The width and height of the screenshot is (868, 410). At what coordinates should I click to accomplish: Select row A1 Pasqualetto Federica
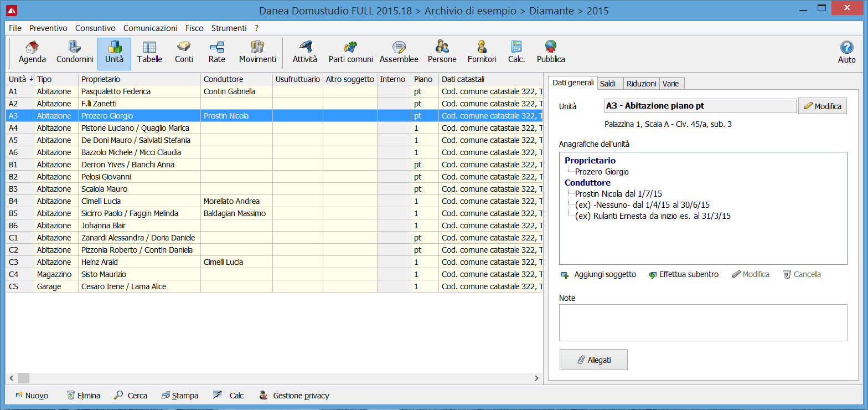pos(274,91)
